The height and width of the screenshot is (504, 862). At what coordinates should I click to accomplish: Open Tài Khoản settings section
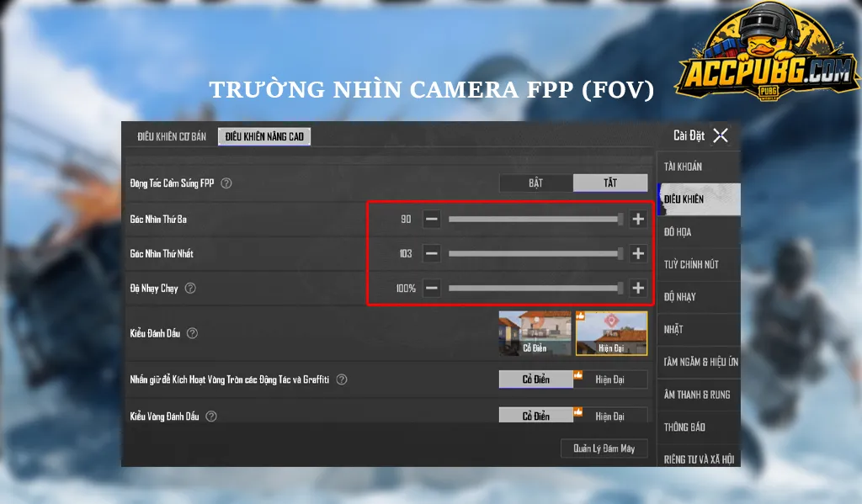coord(699,167)
